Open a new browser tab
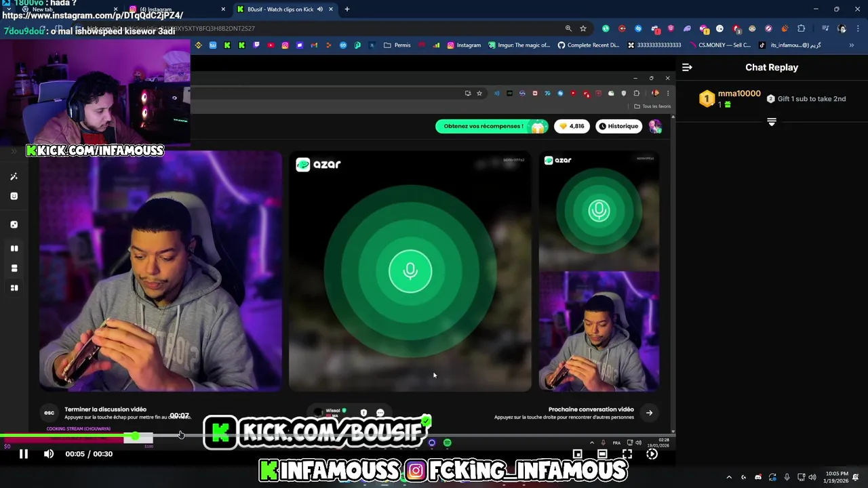868x488 pixels. (x=347, y=9)
